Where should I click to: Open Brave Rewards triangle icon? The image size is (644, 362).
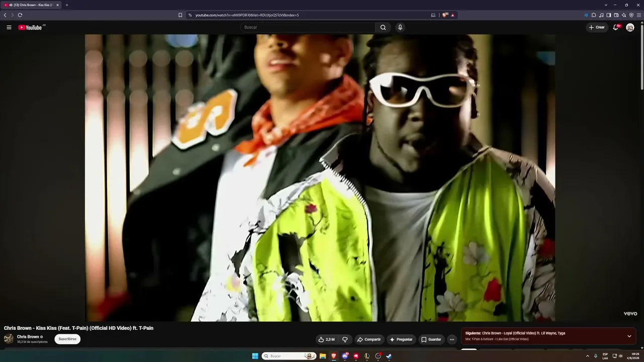tap(452, 15)
